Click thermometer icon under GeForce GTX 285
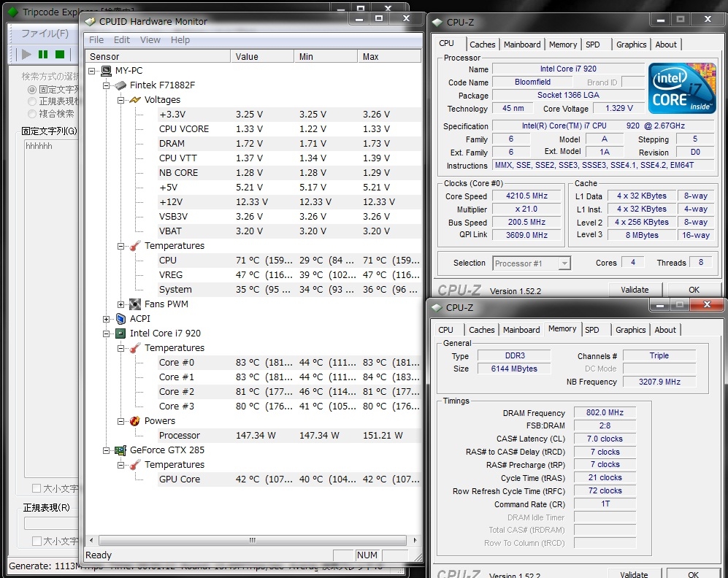728x578 pixels. pos(135,465)
